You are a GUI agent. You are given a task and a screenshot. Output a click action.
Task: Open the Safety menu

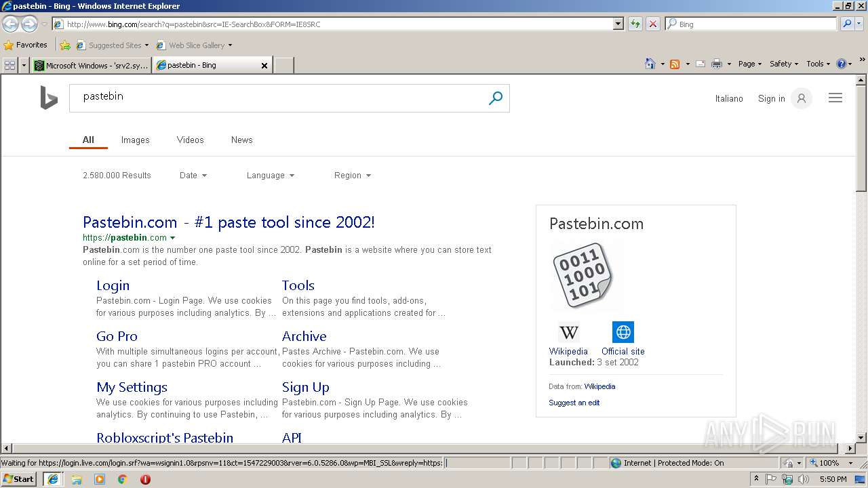pyautogui.click(x=784, y=64)
